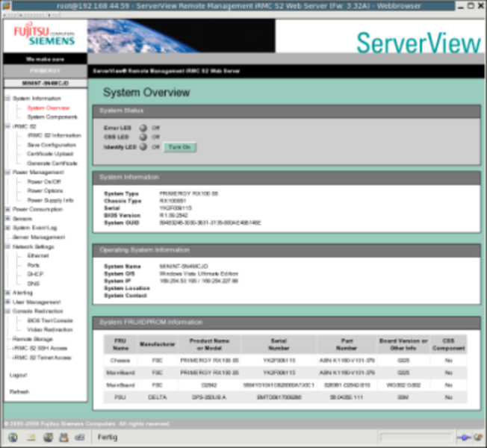Select Generate Certificate
The image size is (487, 448).
(x=52, y=164)
